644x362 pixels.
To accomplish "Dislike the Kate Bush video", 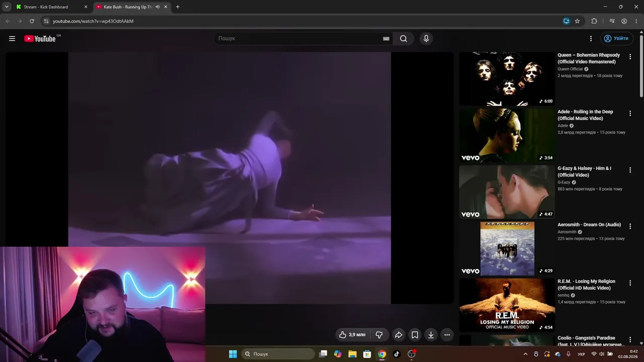I will pos(379,335).
